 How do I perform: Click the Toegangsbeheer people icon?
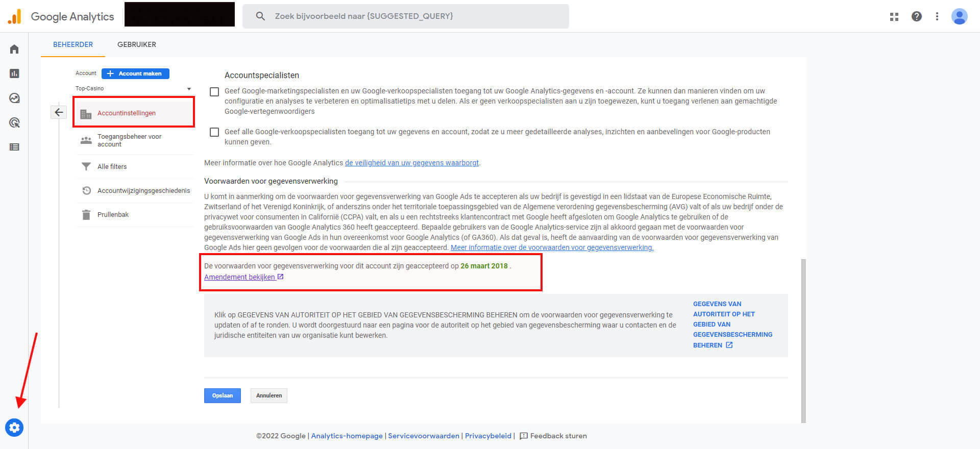86,140
